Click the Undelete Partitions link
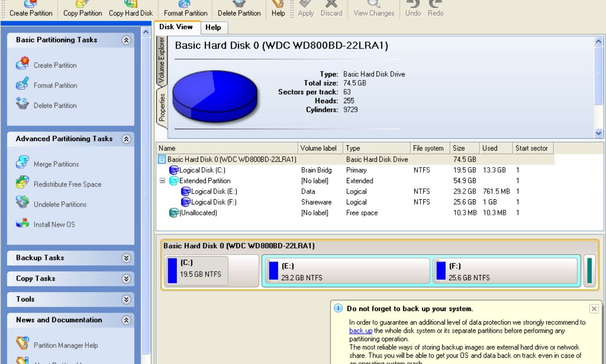The height and width of the screenshot is (364, 606). point(60,204)
